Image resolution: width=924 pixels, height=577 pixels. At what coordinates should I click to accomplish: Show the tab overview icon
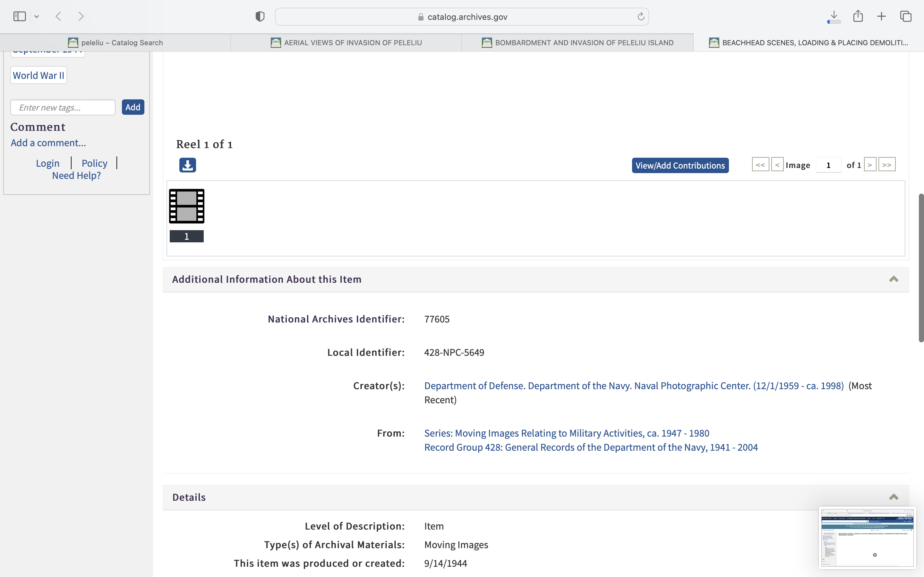click(x=906, y=16)
